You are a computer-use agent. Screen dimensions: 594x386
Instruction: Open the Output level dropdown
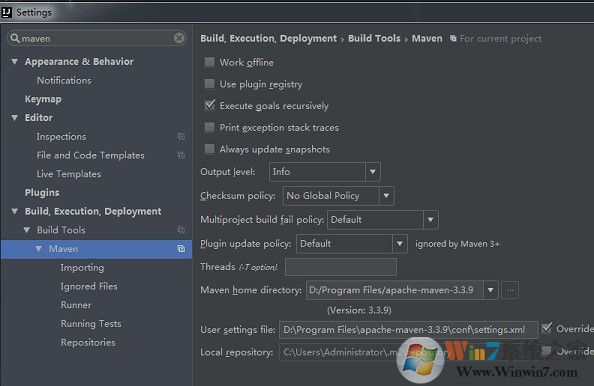(x=372, y=172)
